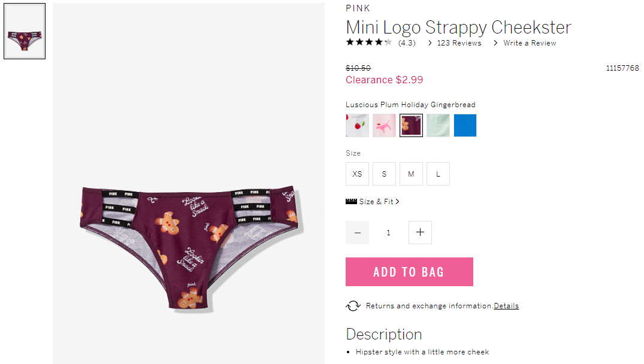Pick size L

[438, 174]
